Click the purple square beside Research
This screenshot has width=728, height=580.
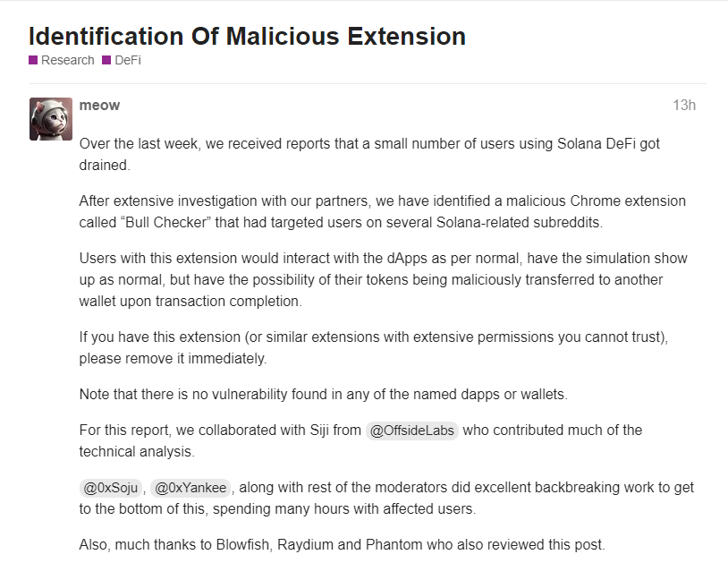tap(33, 60)
